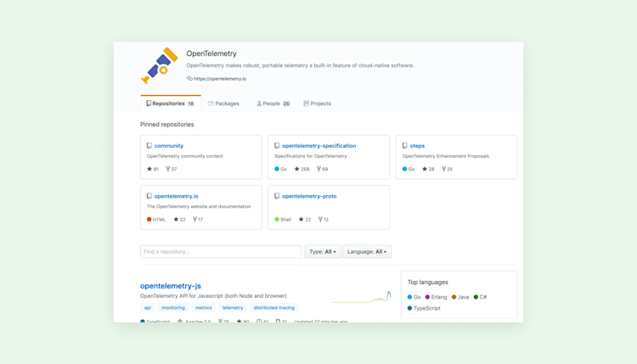
Task: Select the api topic tag
Action: tap(148, 308)
